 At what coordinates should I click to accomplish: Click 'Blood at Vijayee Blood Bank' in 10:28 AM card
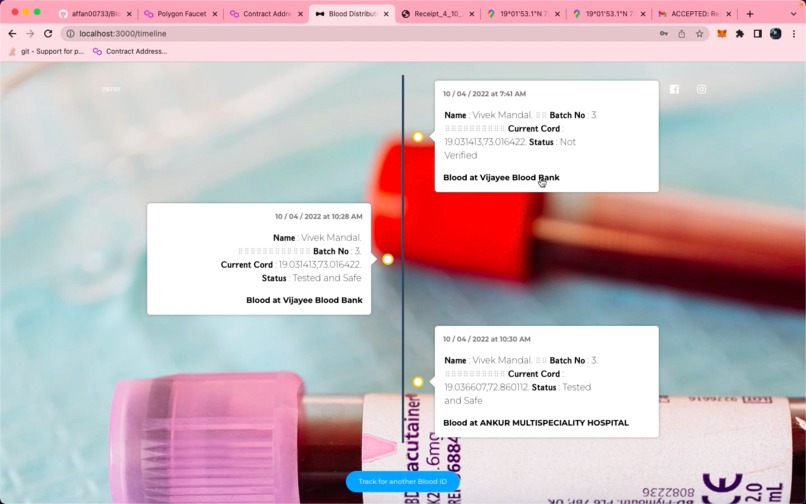(304, 300)
